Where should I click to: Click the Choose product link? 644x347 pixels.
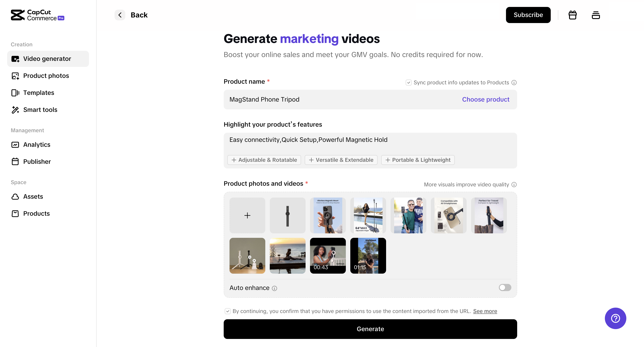pos(485,100)
